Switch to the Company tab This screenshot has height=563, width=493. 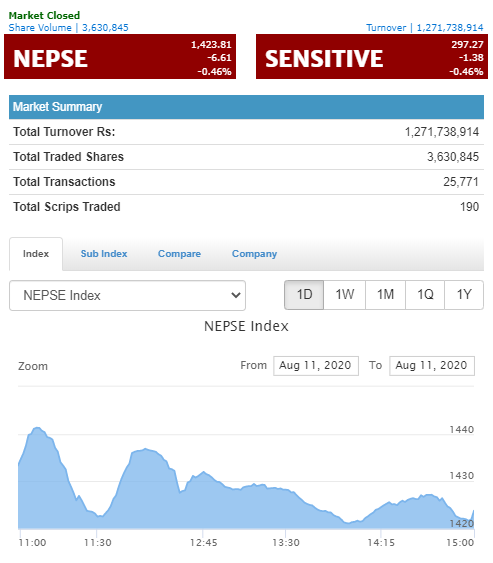point(254,253)
